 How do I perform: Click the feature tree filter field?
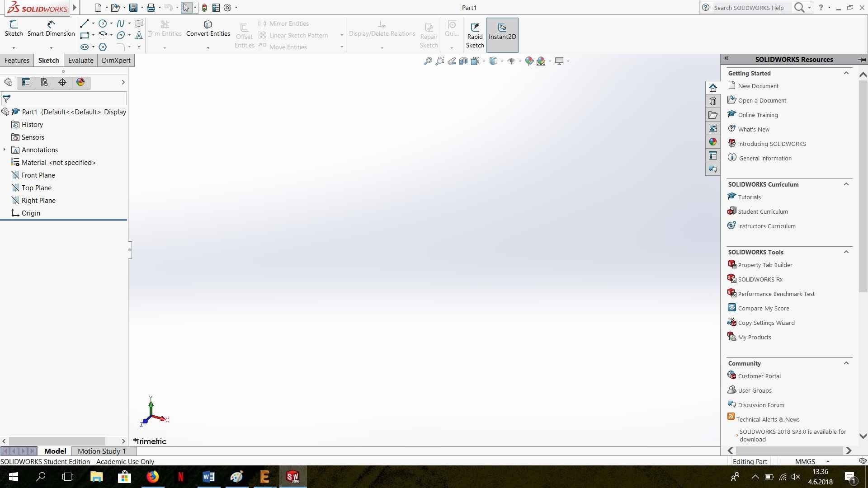point(64,99)
